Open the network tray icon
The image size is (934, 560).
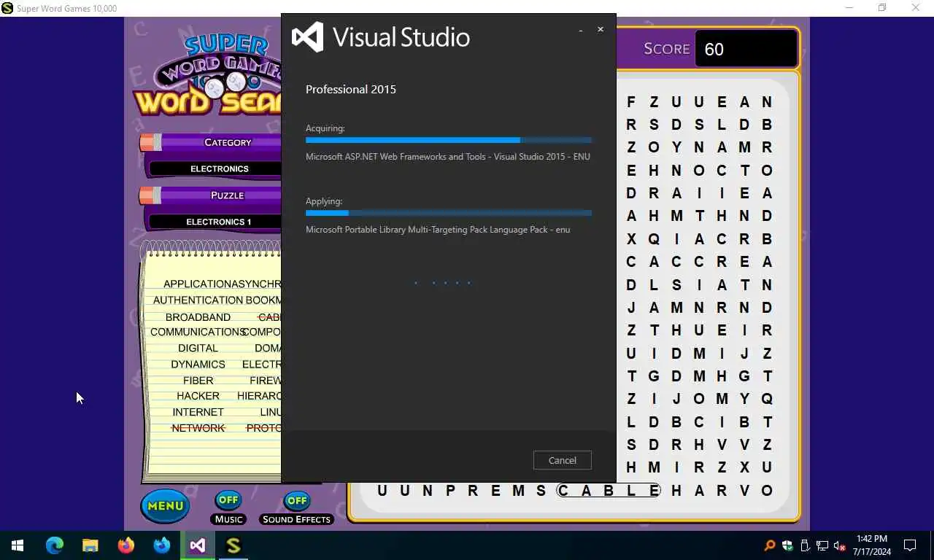click(822, 545)
